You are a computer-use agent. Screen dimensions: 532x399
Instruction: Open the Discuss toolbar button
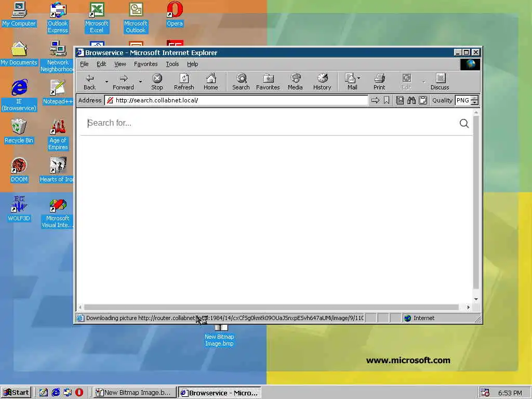click(x=440, y=82)
